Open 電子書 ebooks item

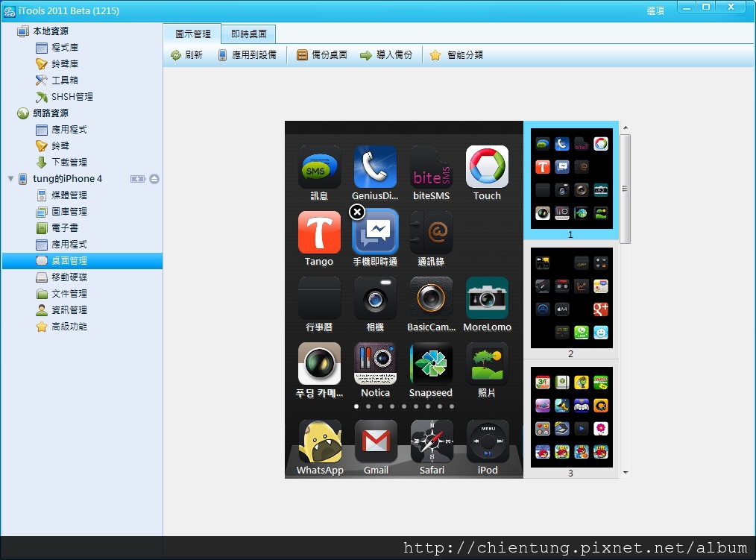65,228
